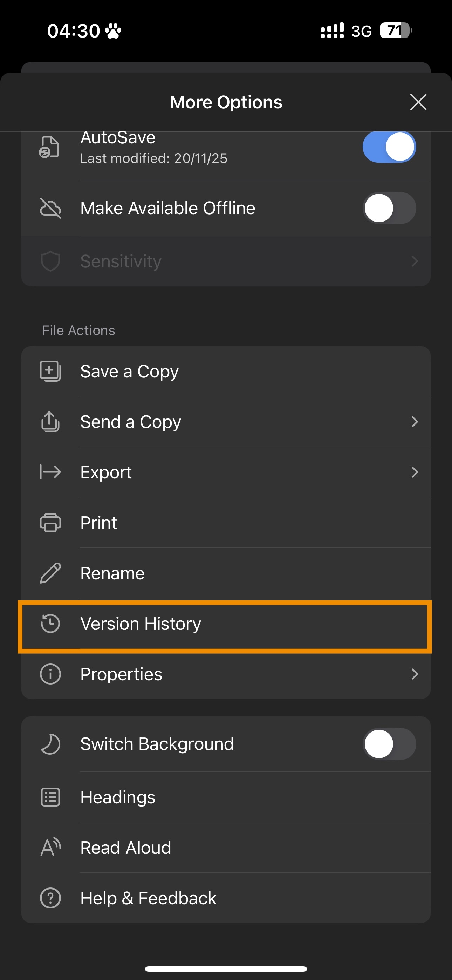Expand Send a Copy chevron
Image resolution: width=452 pixels, height=980 pixels.
coord(415,422)
